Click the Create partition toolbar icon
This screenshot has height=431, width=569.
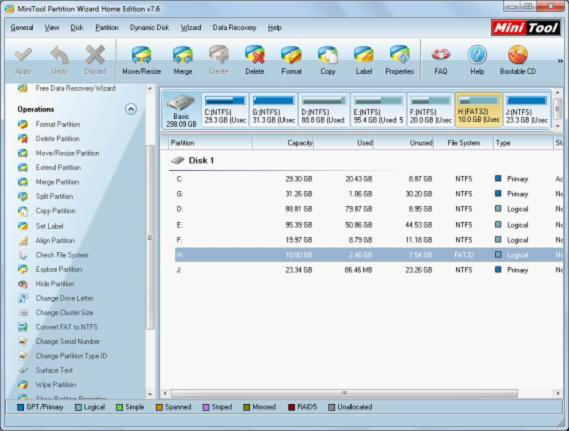pyautogui.click(x=218, y=60)
